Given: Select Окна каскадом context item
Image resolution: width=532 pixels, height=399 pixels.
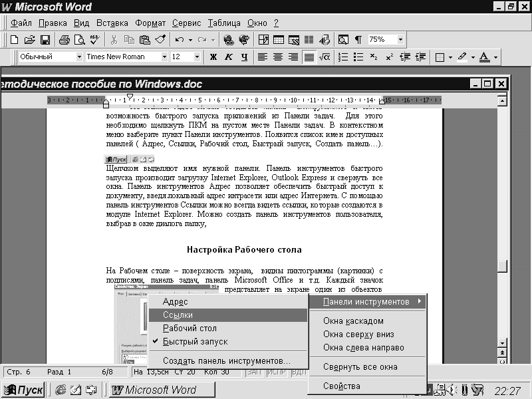Looking at the screenshot, I should coord(368,321).
